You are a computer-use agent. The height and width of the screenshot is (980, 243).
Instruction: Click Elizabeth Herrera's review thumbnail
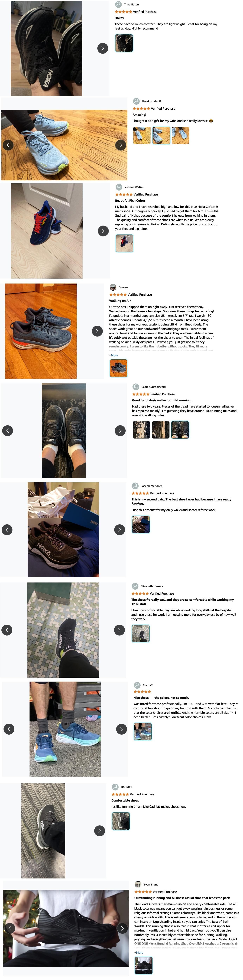[x=141, y=633]
